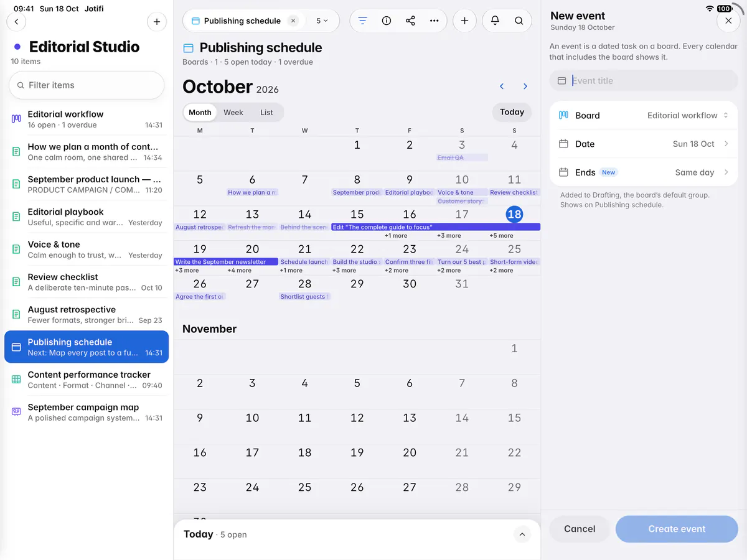Image resolution: width=747 pixels, height=560 pixels.
Task: Open the calendar filter icon
Action: [x=363, y=21]
